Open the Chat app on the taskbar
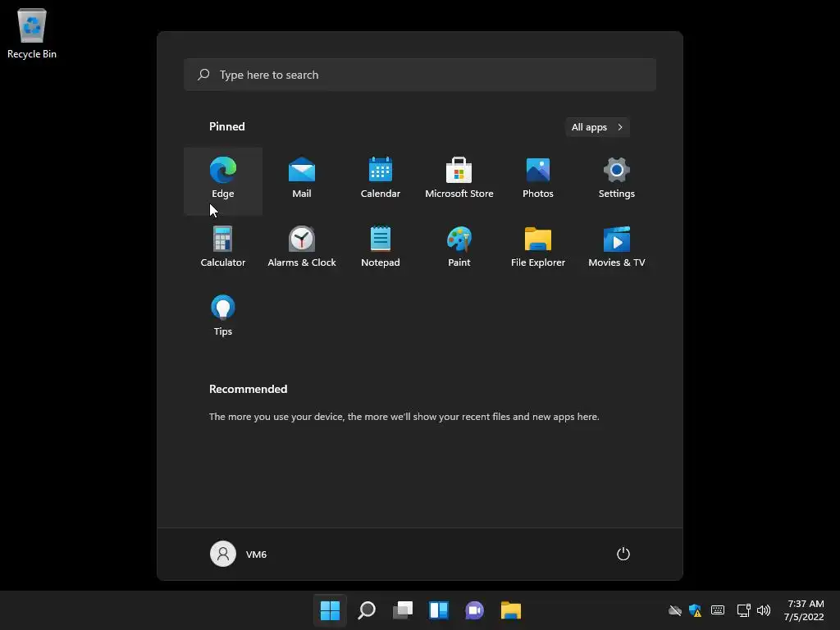The height and width of the screenshot is (630, 840). coord(475,610)
